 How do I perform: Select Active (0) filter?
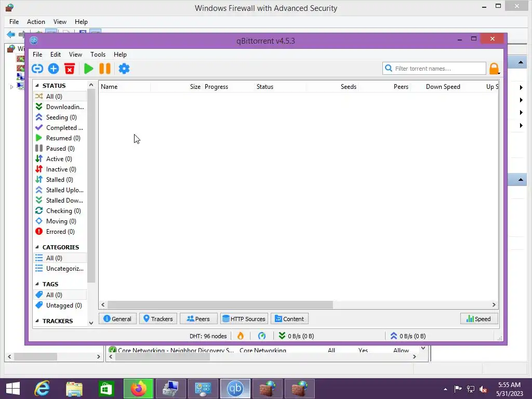[60, 159]
